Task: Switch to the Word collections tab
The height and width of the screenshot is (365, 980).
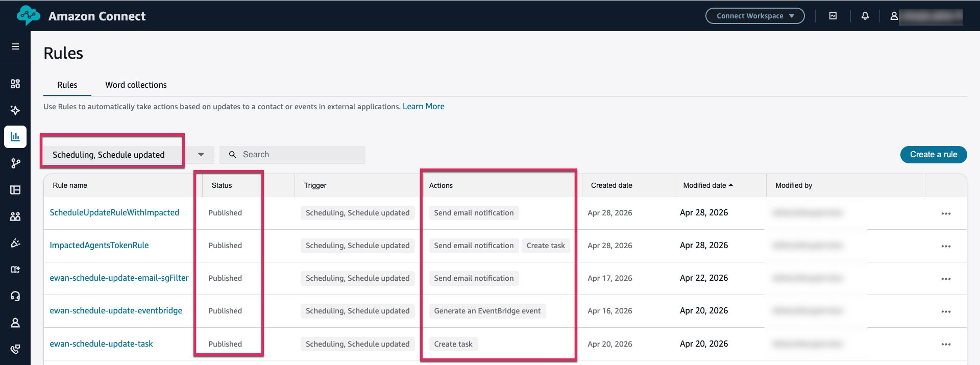Action: [136, 85]
